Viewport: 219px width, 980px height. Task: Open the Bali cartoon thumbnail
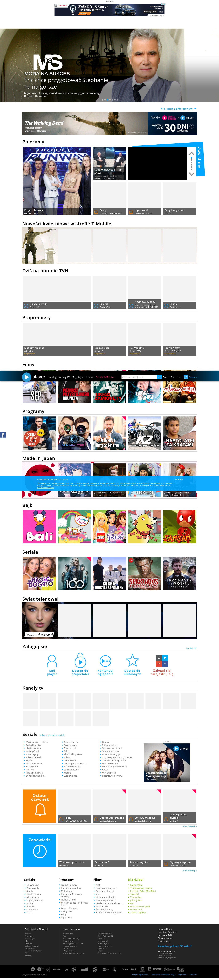39,527
